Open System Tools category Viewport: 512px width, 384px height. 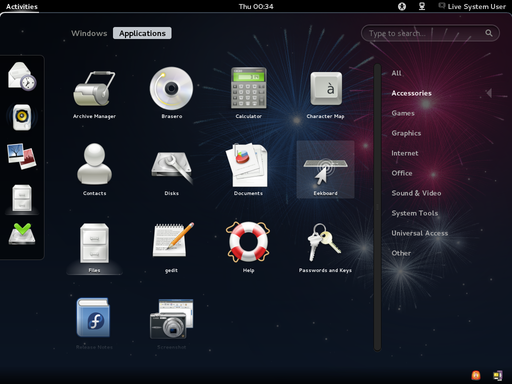click(x=415, y=213)
